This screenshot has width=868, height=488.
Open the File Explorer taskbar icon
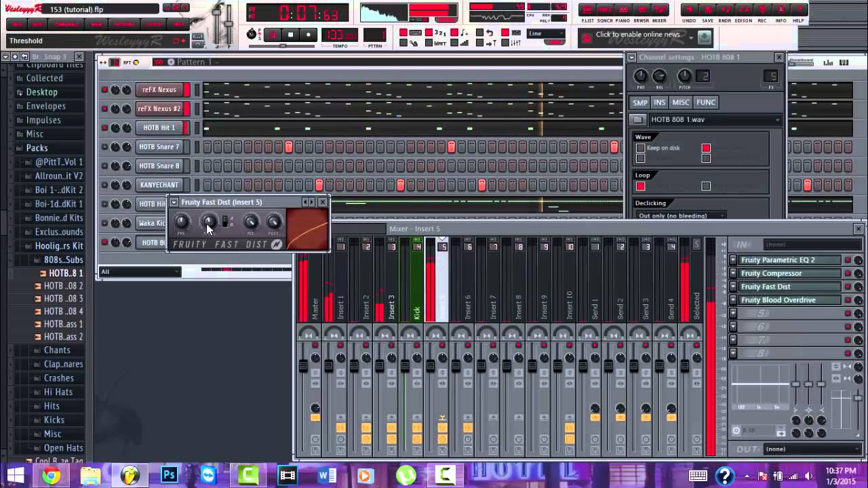(x=90, y=476)
